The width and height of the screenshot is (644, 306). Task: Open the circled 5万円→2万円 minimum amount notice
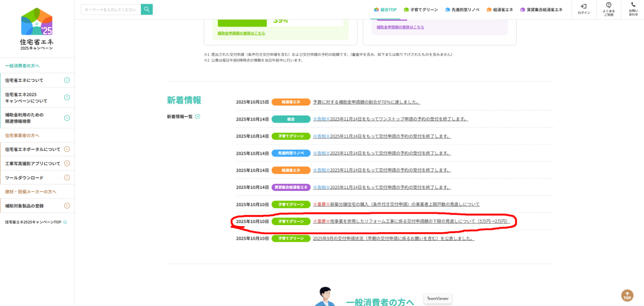pyautogui.click(x=411, y=221)
